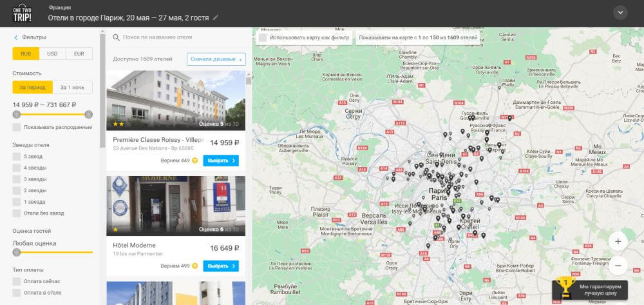The image size is (644, 305).
Task: Click the 'Оценка 5 из 10' rating badge
Action: pos(218,124)
